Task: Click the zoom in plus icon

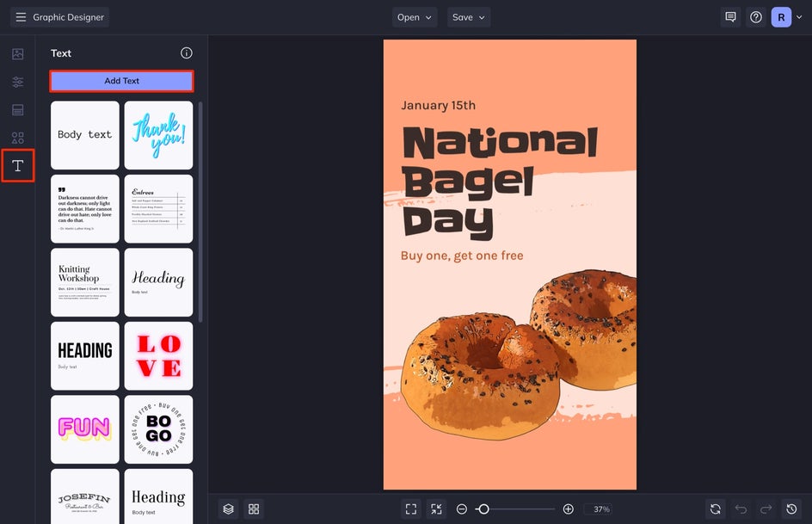Action: tap(568, 509)
